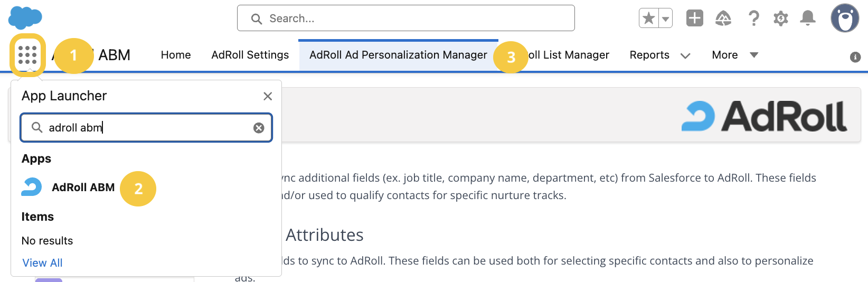Click the Salesforce cloud logo
The image size is (868, 282).
click(25, 17)
